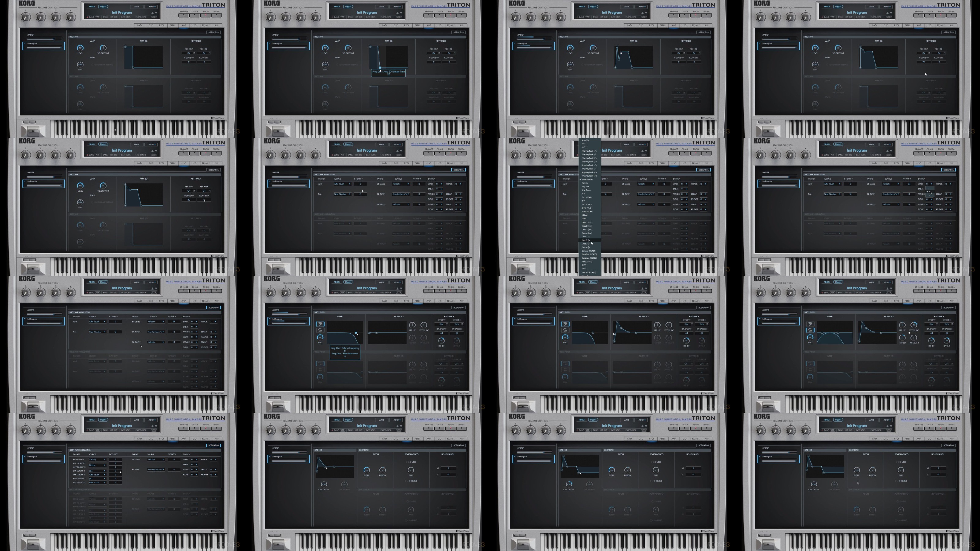Click Level knob on the Amp EG Release Time tooltip screen
This screenshot has width=980, height=551.
[x=325, y=47]
